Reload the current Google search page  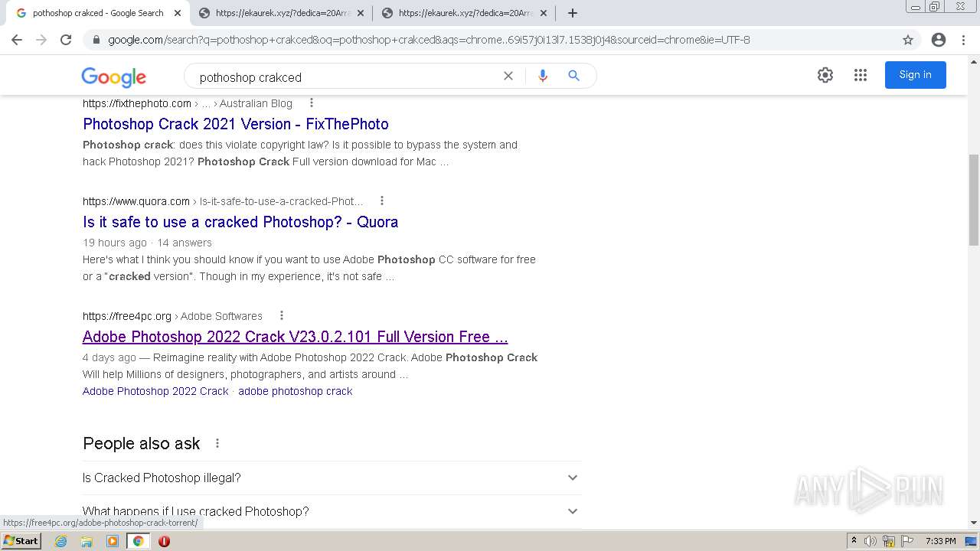(x=66, y=40)
